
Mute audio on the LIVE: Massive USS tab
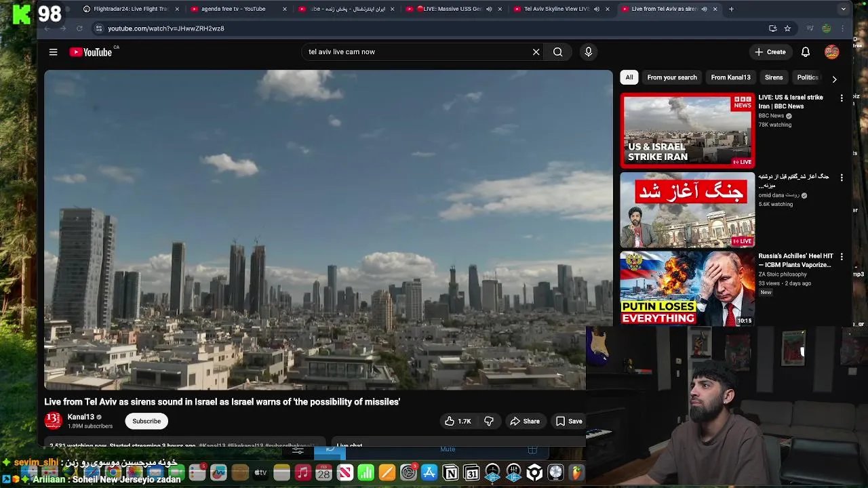[489, 9]
